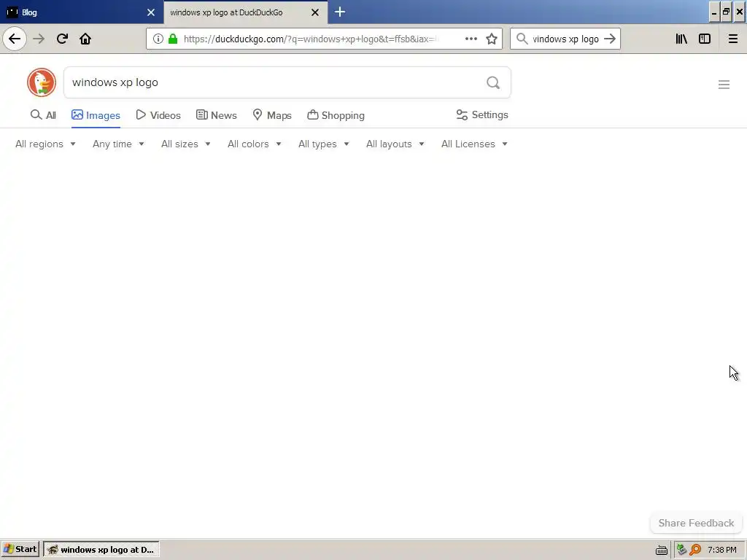
Task: Open the All sizes filter dropdown
Action: 186,144
